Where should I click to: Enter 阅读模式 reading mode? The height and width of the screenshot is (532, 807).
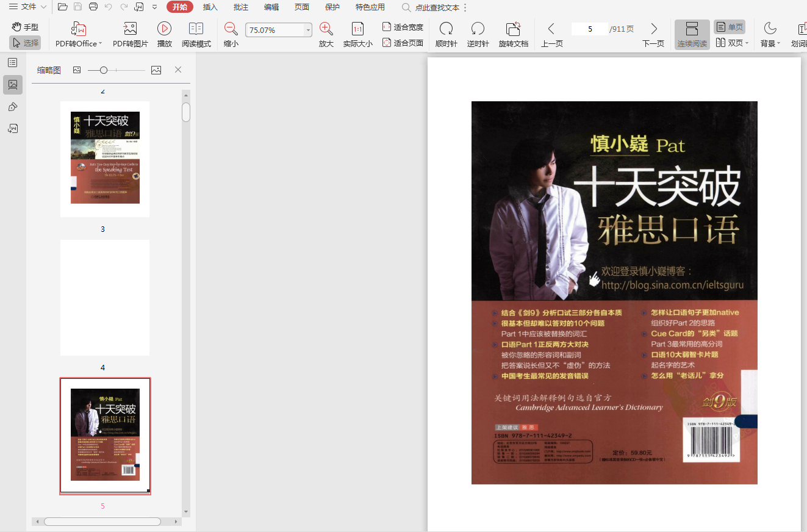(x=196, y=29)
